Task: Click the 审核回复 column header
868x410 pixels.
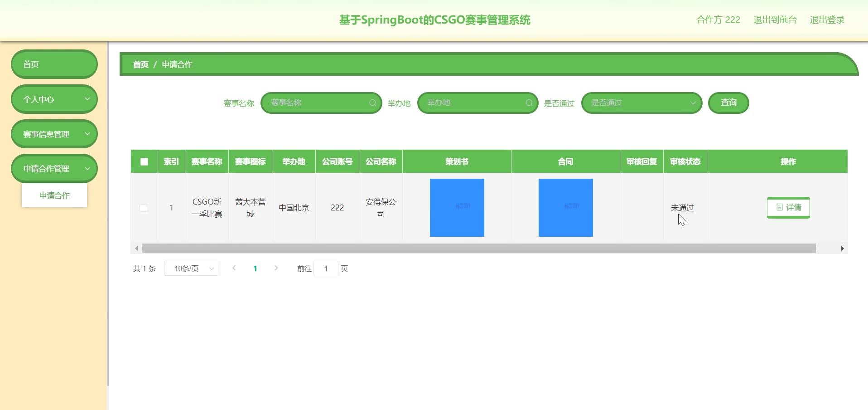Action: pyautogui.click(x=641, y=161)
